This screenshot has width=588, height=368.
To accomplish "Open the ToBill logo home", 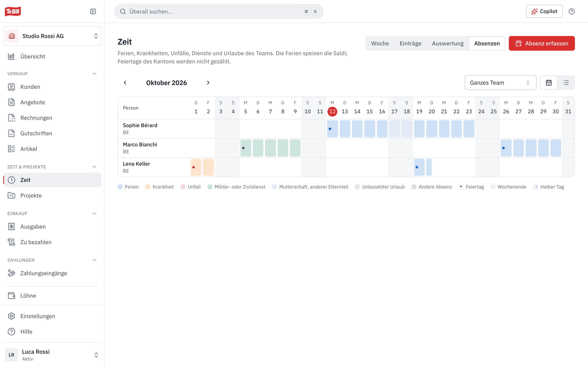I will (x=13, y=11).
